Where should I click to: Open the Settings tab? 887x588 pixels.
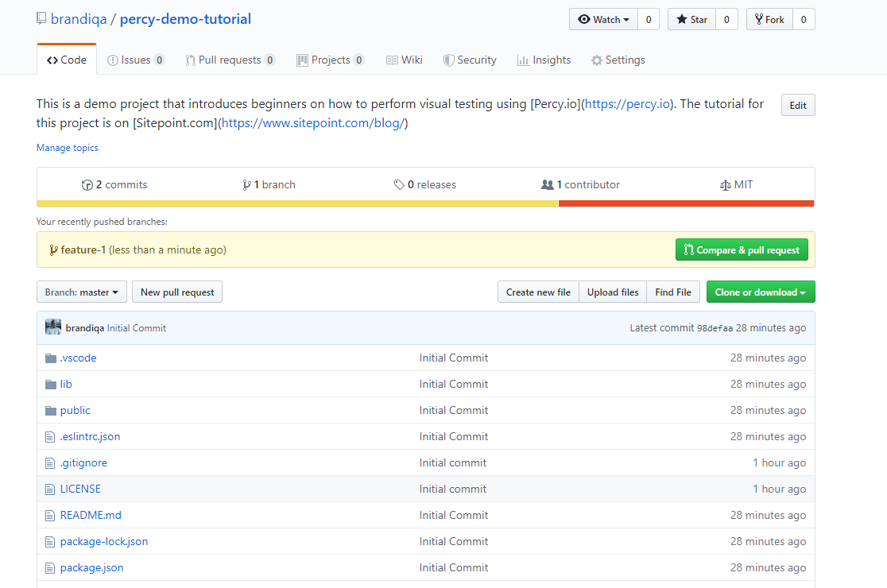tap(618, 60)
